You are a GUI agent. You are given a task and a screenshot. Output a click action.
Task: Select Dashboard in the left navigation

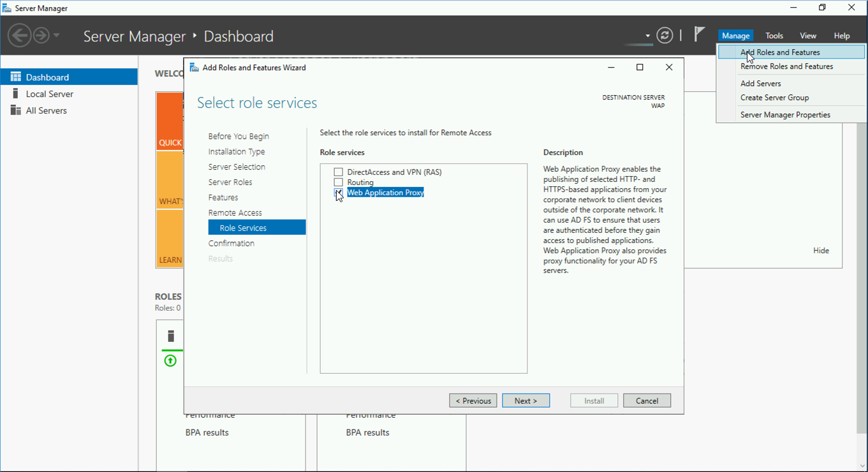[x=69, y=77]
